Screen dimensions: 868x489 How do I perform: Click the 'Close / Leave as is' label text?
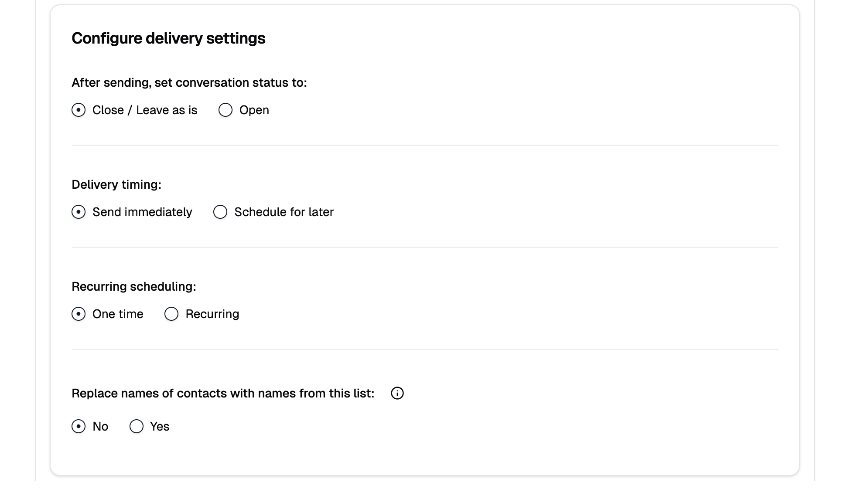(x=145, y=110)
